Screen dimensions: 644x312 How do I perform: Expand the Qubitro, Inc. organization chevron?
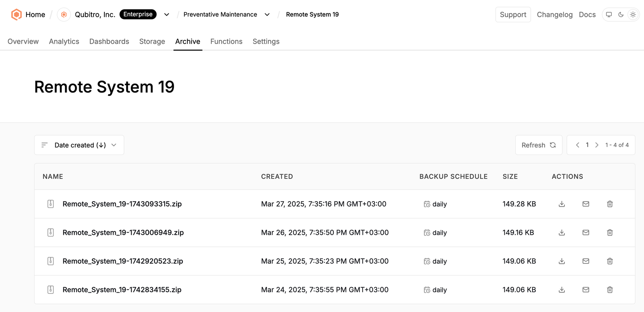click(166, 15)
